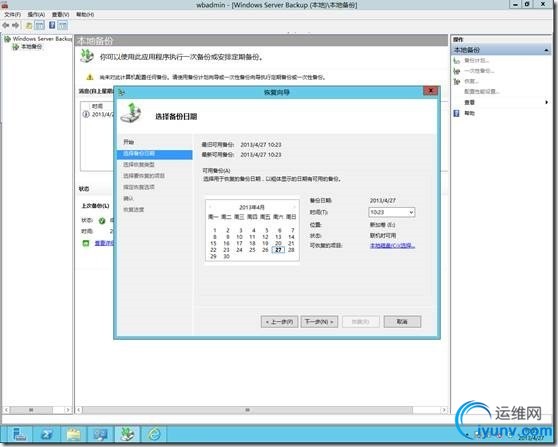The height and width of the screenshot is (447, 558).
Task: Select day 15 in the calendar
Action: 214,243
